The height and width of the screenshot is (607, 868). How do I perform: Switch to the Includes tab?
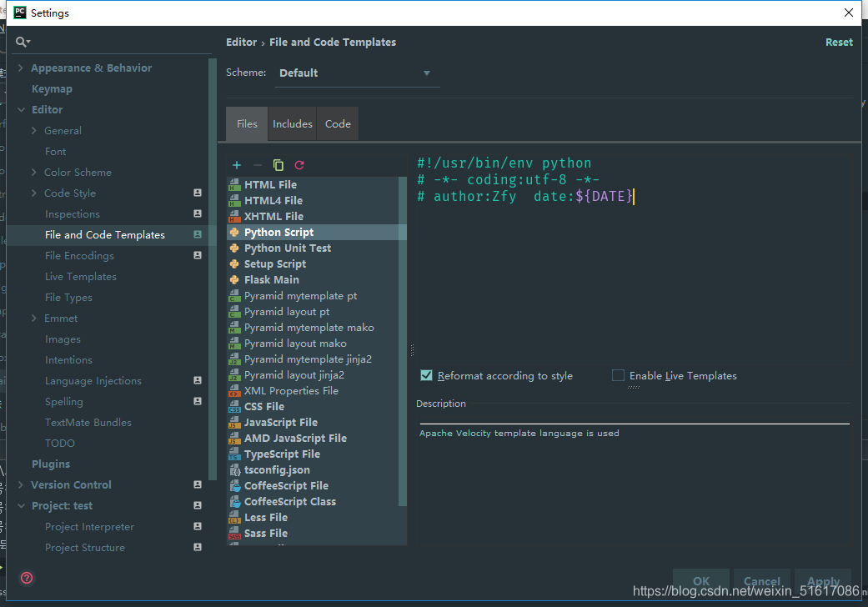[293, 124]
